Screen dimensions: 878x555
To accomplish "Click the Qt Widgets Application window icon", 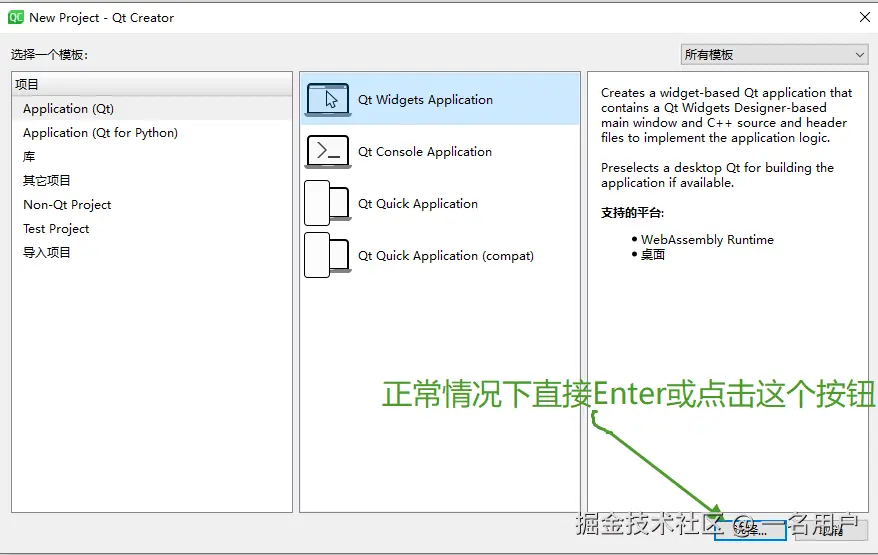I will (328, 100).
